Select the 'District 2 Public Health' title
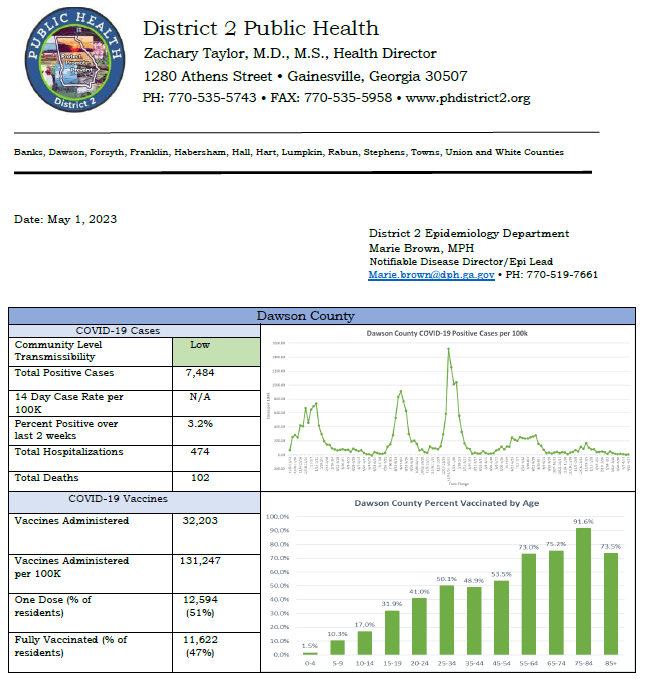This screenshot has width=650, height=687. pos(261,28)
